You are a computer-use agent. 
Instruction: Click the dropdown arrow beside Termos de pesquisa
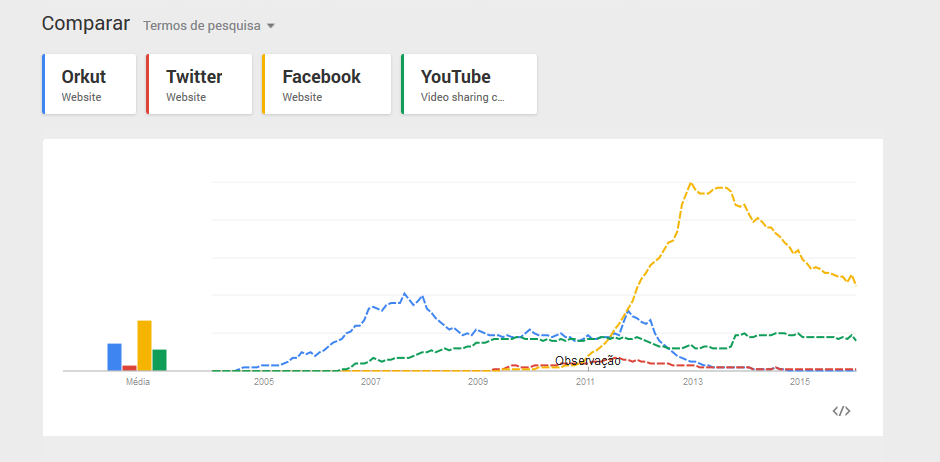270,26
